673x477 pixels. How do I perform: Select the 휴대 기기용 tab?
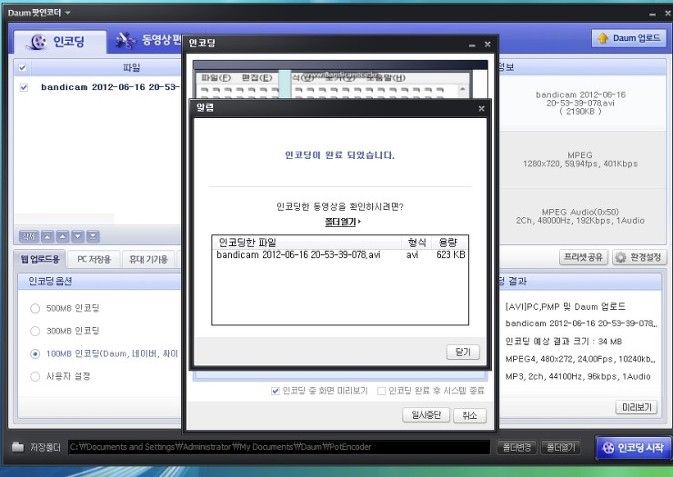tap(149, 259)
